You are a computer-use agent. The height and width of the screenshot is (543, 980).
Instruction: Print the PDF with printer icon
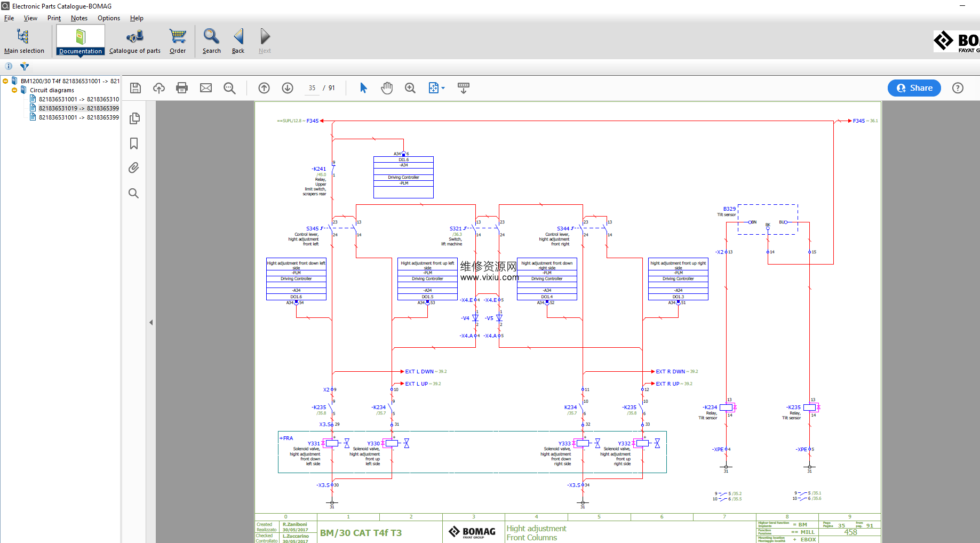pyautogui.click(x=182, y=88)
